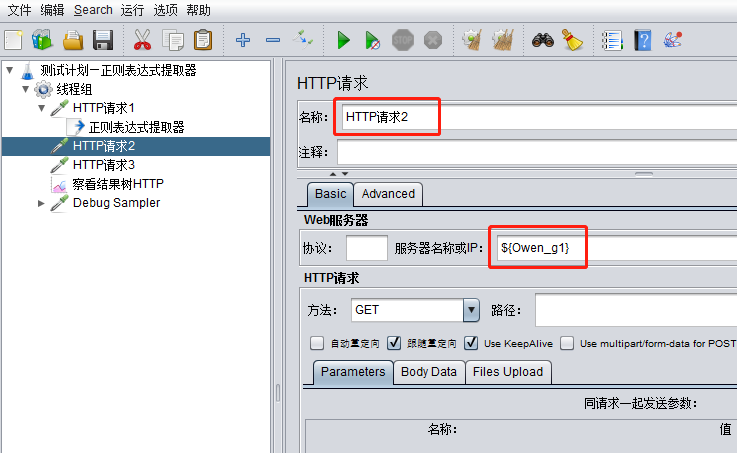This screenshot has width=737, height=453.
Task: Toggle the 自动重定向 checkbox
Action: click(x=317, y=344)
